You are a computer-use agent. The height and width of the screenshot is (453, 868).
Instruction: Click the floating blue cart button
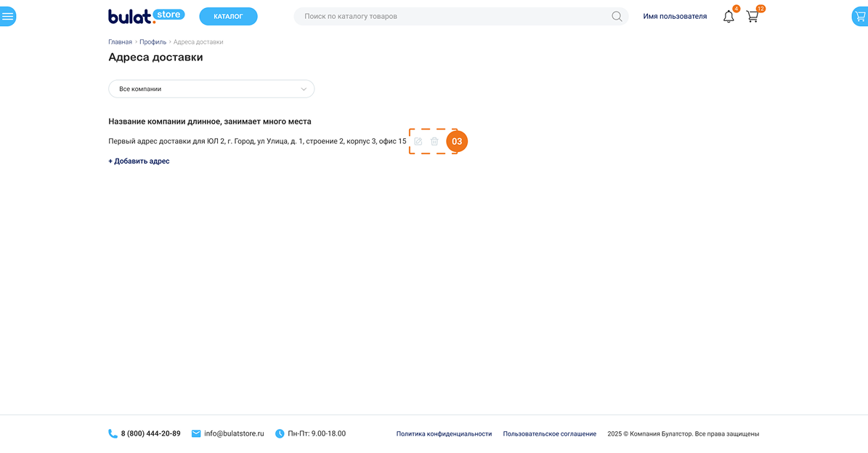[860, 16]
